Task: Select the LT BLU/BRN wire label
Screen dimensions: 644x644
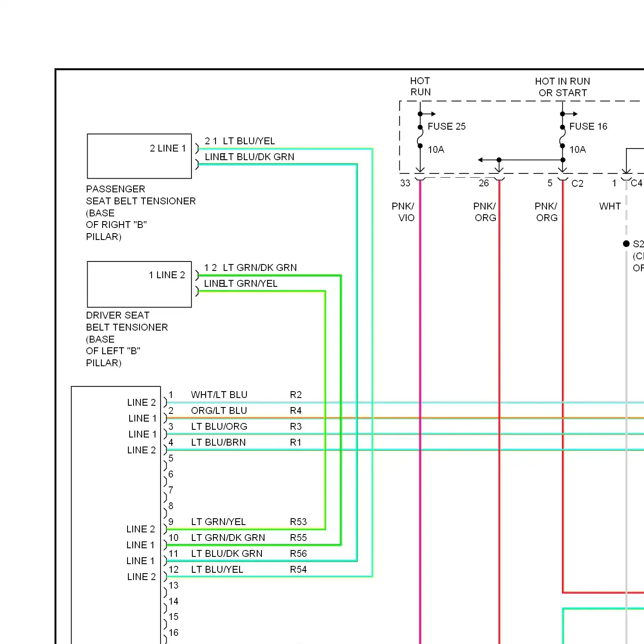Action: [218, 442]
